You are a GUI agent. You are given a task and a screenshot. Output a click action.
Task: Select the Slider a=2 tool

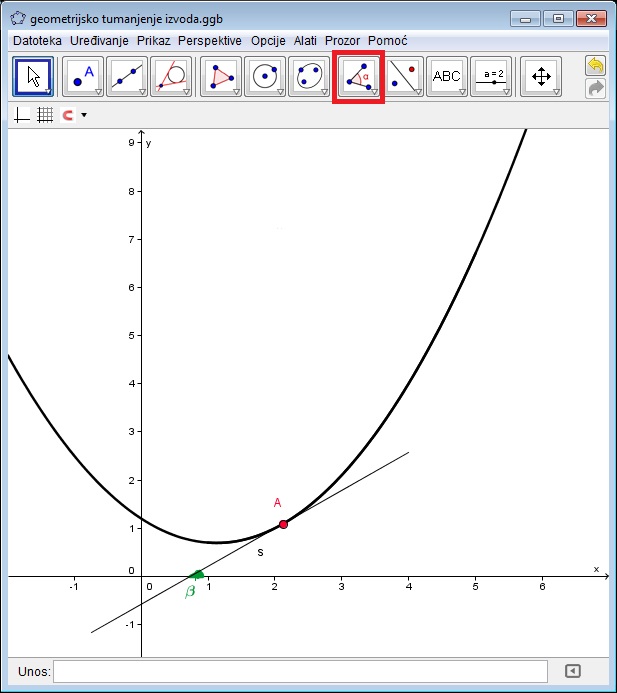click(491, 76)
